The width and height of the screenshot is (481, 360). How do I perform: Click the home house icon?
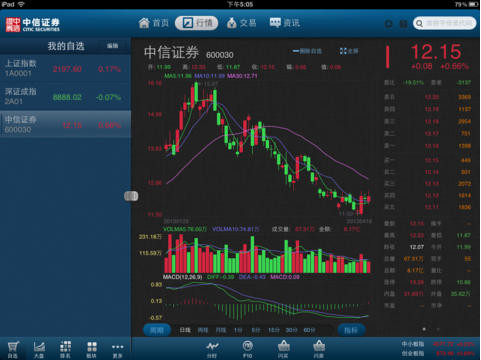tap(144, 23)
